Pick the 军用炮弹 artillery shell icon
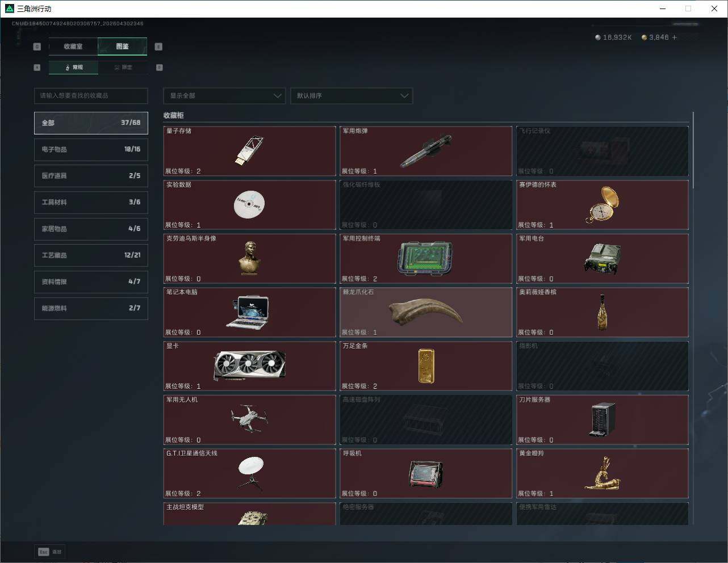The image size is (728, 563). [426, 151]
